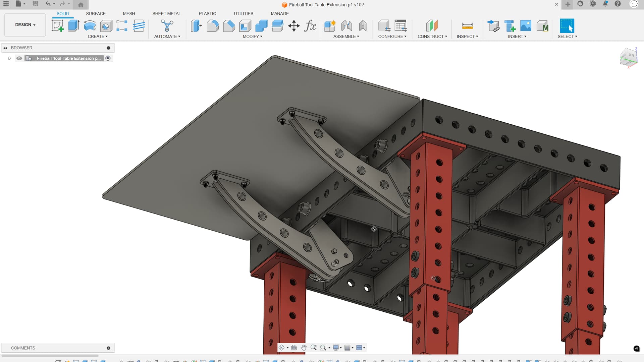The image size is (644, 362).
Task: Switch to the MESH tab
Action: pos(129,14)
